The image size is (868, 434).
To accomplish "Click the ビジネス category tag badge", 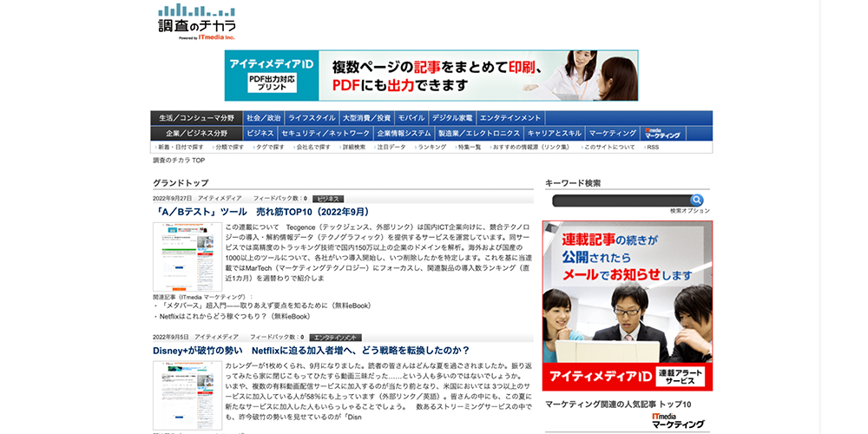I will coord(327,199).
